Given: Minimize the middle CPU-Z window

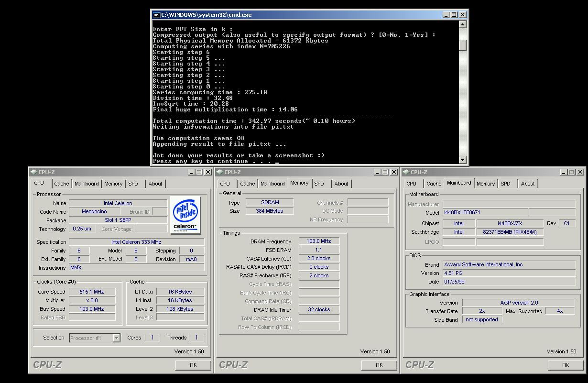Looking at the screenshot, I should point(378,172).
